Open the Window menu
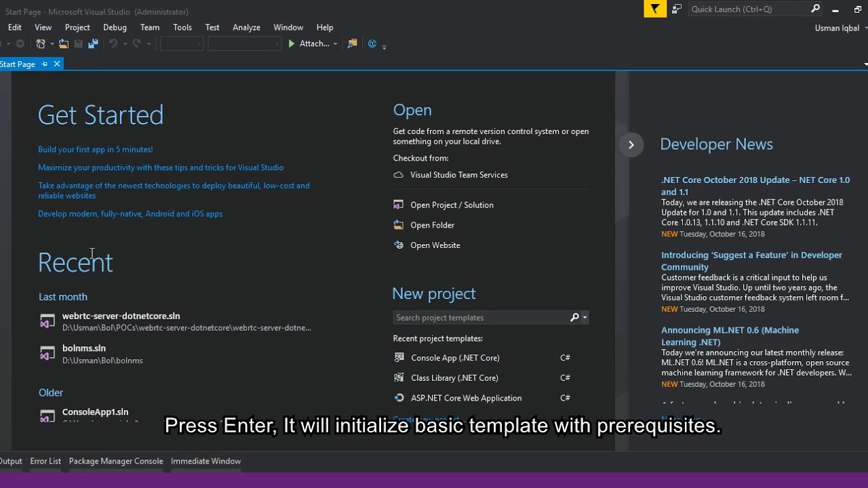 288,27
